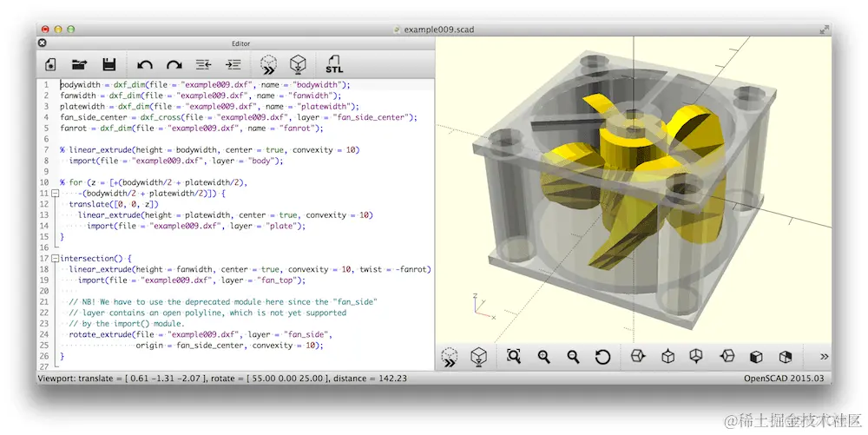868x435 pixels.
Task: Click the comment about open polyline
Action: [x=207, y=313]
